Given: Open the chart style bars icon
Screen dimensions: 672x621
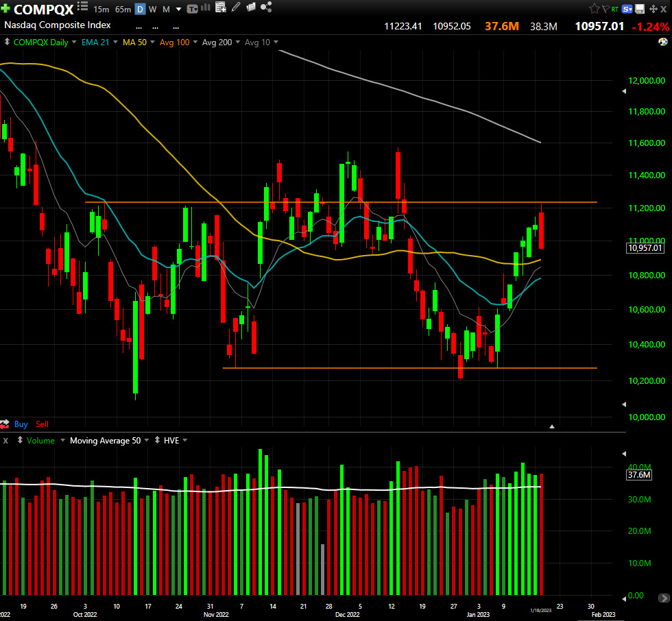Looking at the screenshot, I should (x=206, y=8).
